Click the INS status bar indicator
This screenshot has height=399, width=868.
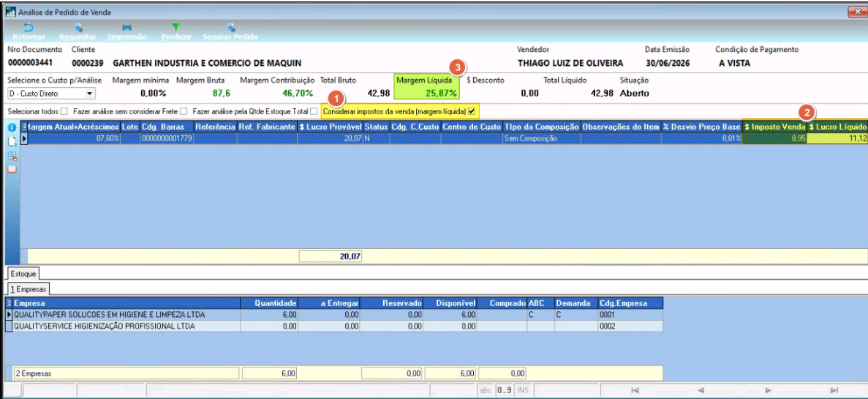[523, 390]
